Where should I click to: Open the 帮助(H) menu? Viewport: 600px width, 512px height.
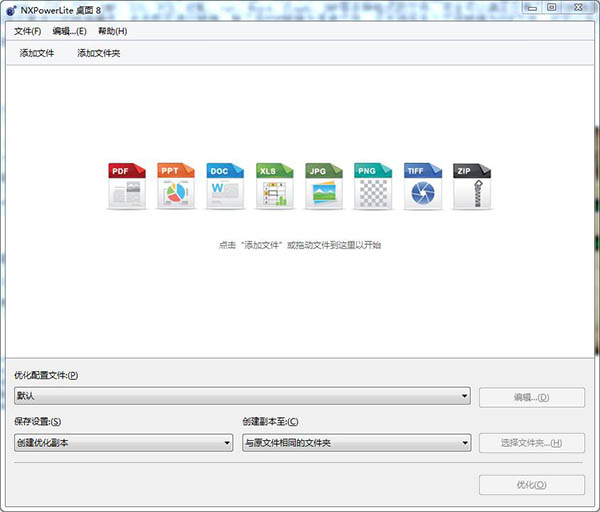pyautogui.click(x=112, y=31)
